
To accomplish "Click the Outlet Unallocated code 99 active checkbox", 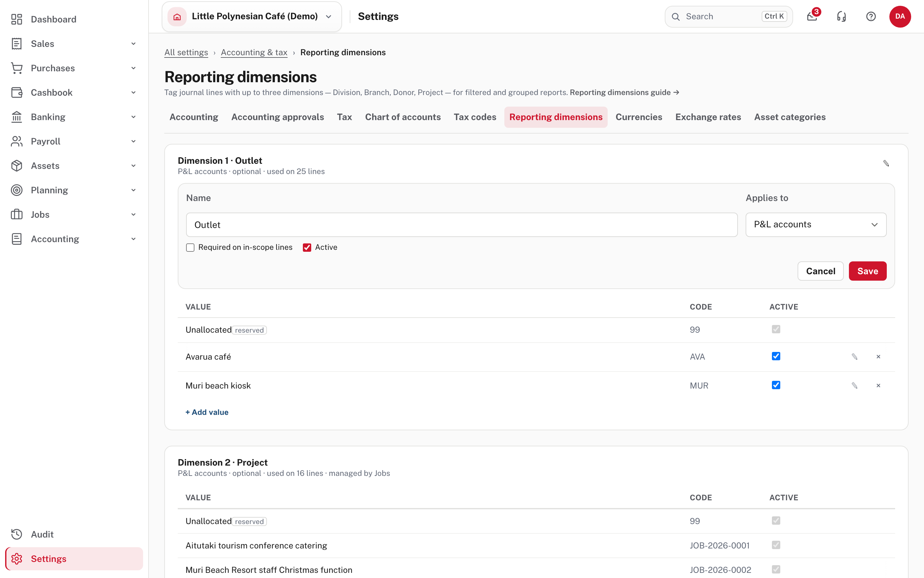I will click(776, 329).
